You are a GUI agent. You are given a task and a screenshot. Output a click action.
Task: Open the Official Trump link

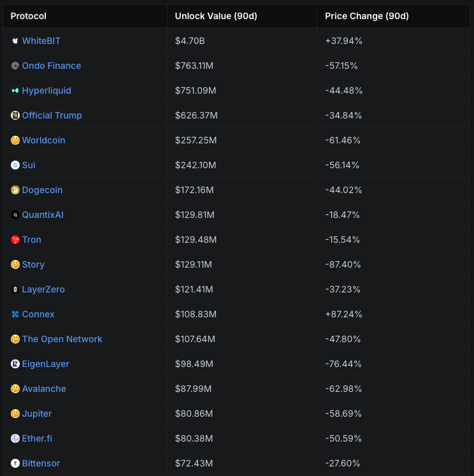52,115
